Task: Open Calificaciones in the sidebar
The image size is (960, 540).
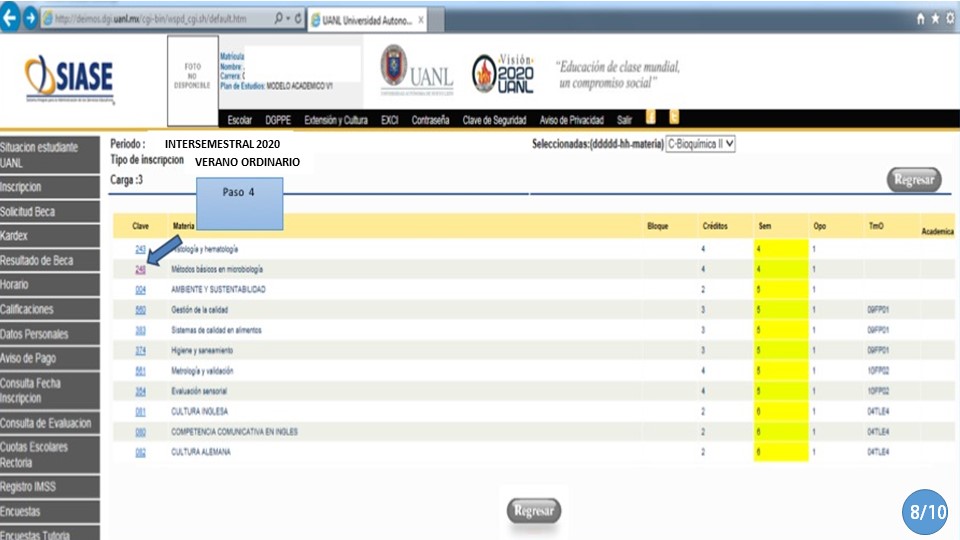Action: pyautogui.click(x=50, y=309)
